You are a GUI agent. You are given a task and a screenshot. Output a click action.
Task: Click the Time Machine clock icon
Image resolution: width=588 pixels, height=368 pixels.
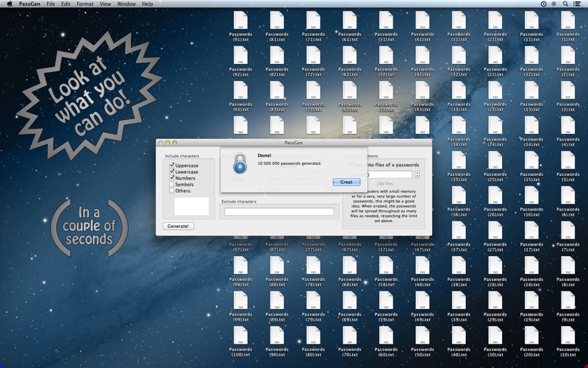(x=543, y=4)
